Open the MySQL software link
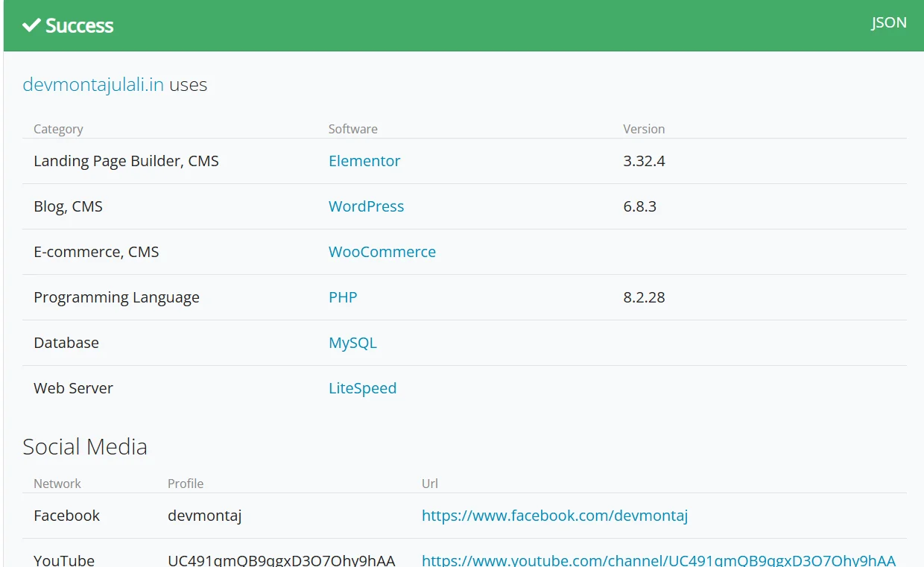The width and height of the screenshot is (924, 567). 352,343
